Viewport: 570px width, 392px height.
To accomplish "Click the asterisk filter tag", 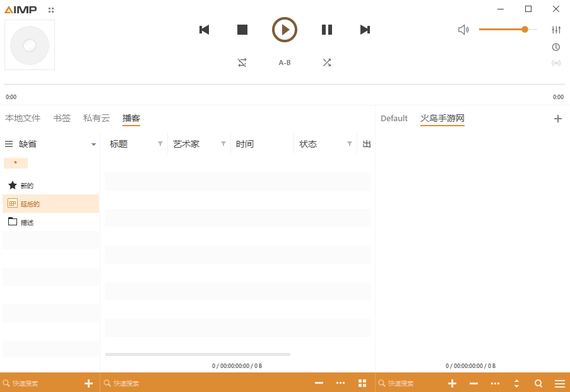I will pyautogui.click(x=16, y=163).
